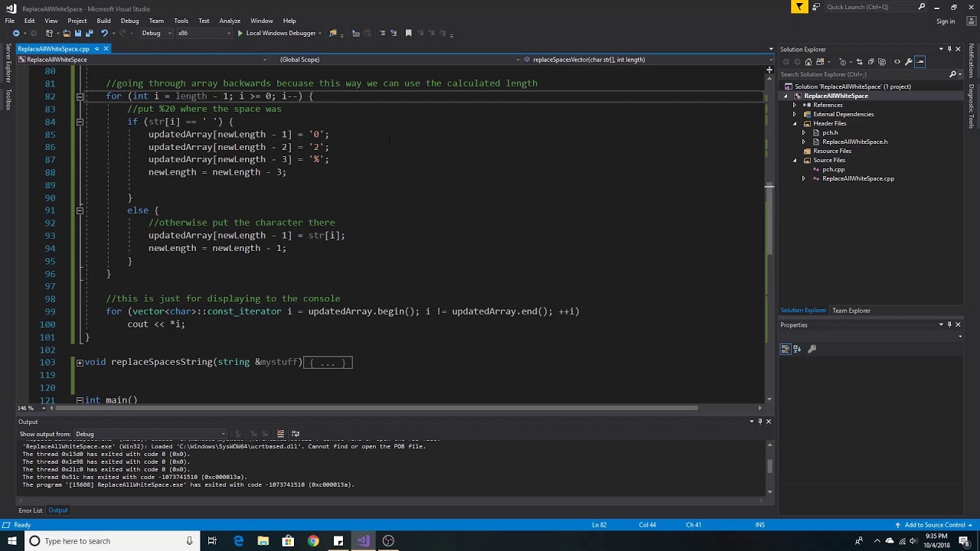980x551 pixels.
Task: Toggle auto-hide pin of Properties panel
Action: click(949, 324)
